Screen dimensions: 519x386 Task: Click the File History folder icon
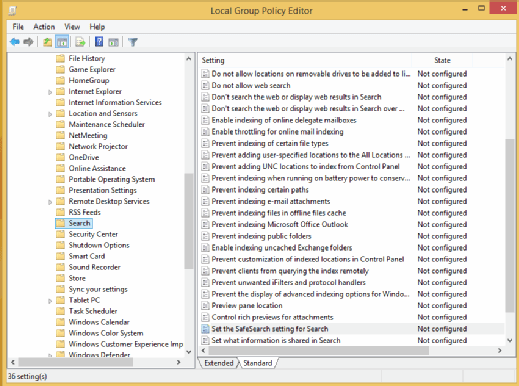(60, 59)
